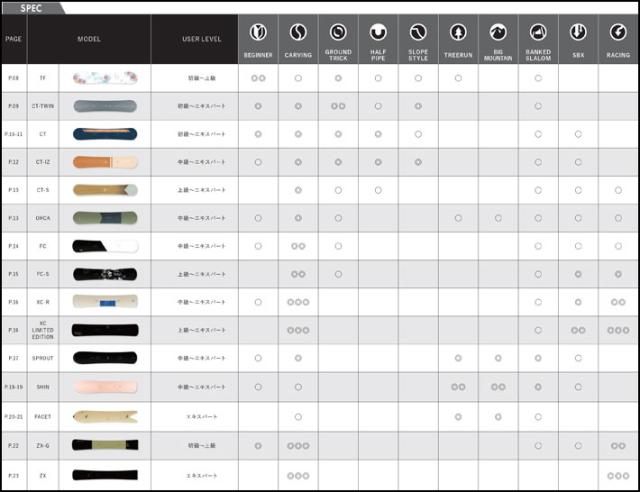Select the FC black-white snowboard image

pos(105,246)
